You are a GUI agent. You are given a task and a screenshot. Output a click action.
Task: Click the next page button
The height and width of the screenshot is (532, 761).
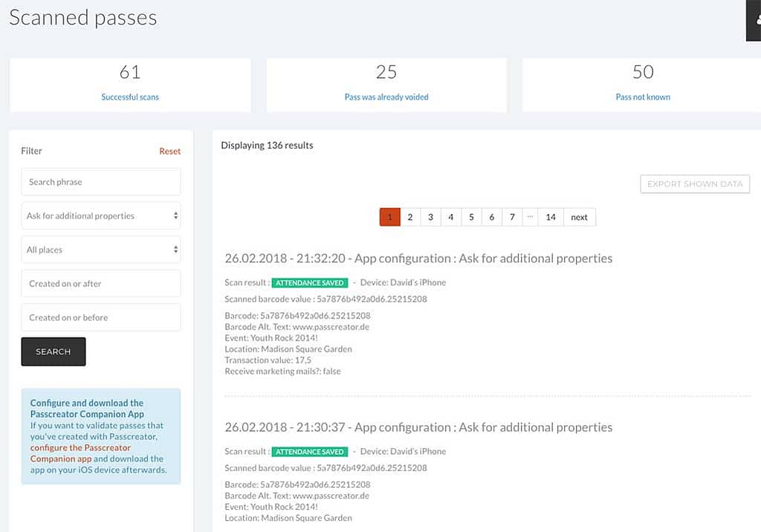click(580, 217)
